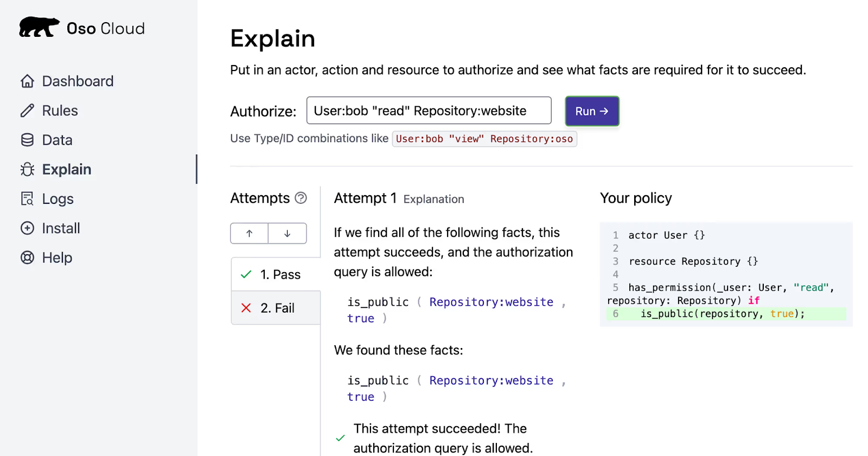Image resolution: width=868 pixels, height=456 pixels.
Task: Click the Rules pencil icon
Action: (x=27, y=111)
